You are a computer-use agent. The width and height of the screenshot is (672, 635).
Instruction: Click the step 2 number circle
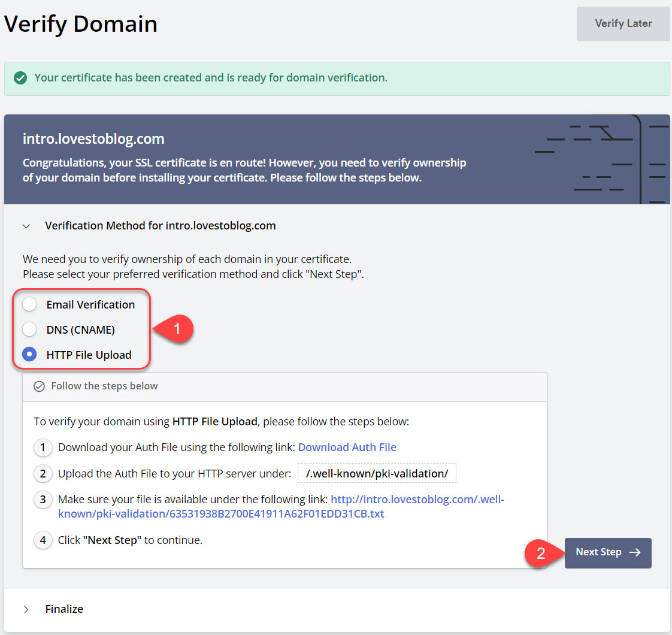[x=43, y=474]
